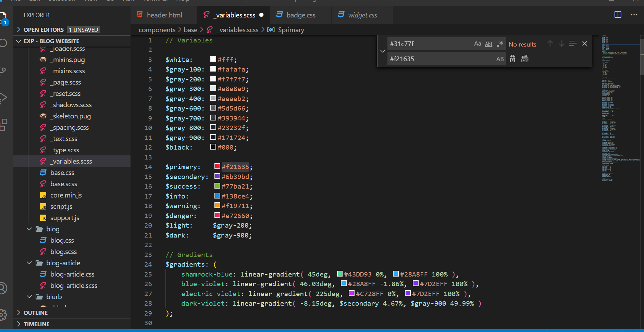The height and width of the screenshot is (332, 644).
Task: Toggle Match Whole Word in find
Action: [489, 44]
